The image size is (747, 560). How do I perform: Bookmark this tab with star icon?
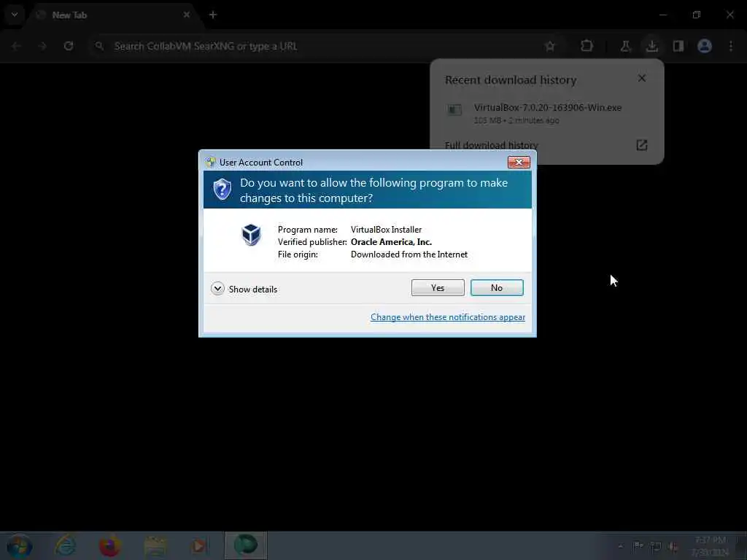[x=550, y=46]
